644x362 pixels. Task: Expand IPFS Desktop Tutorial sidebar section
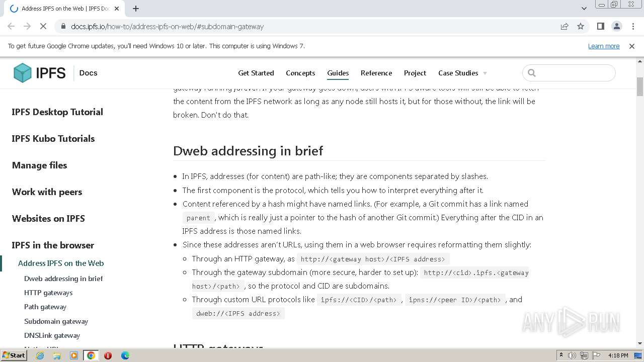coord(57,112)
